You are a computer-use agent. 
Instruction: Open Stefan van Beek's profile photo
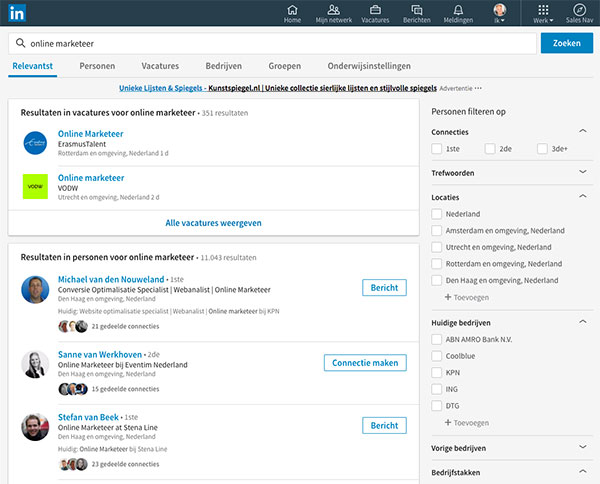coord(35,427)
